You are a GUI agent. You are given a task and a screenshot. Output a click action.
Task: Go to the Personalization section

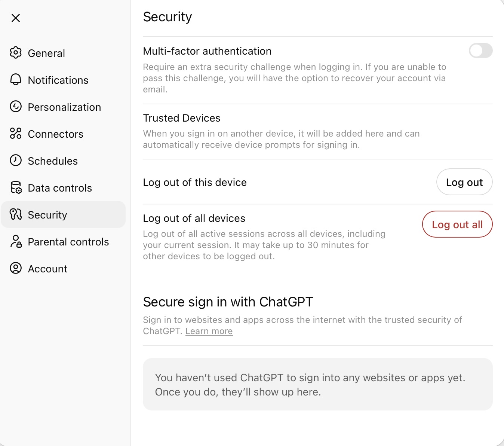pos(64,107)
